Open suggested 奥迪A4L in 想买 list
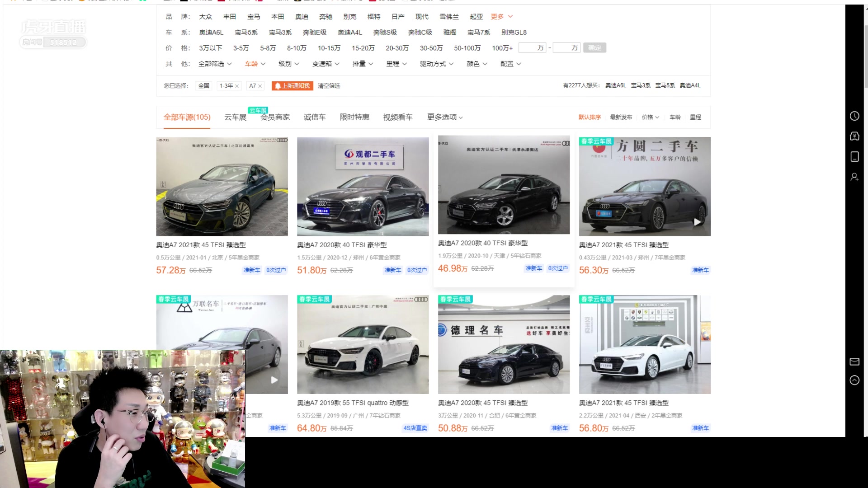This screenshot has height=488, width=868. [x=690, y=85]
